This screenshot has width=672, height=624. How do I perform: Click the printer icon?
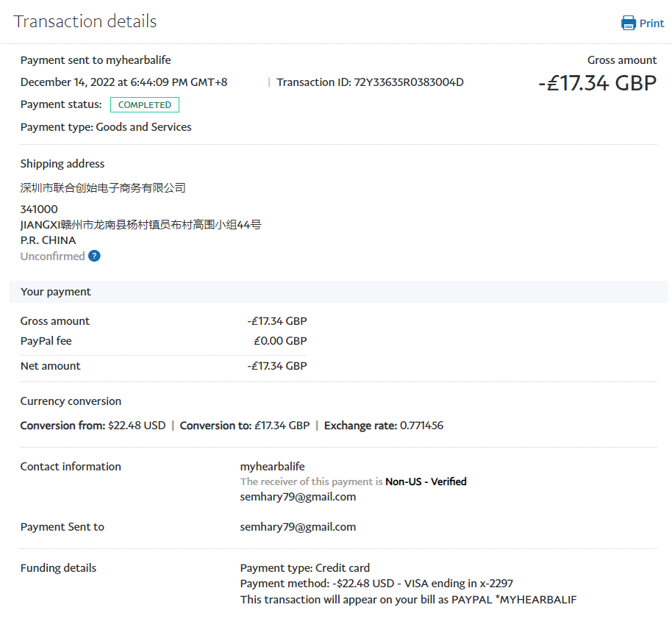628,23
